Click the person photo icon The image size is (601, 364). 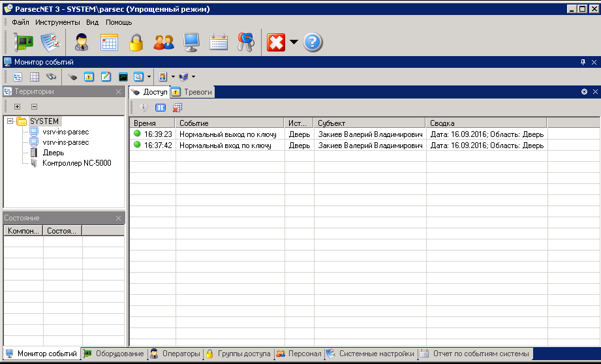(x=162, y=77)
